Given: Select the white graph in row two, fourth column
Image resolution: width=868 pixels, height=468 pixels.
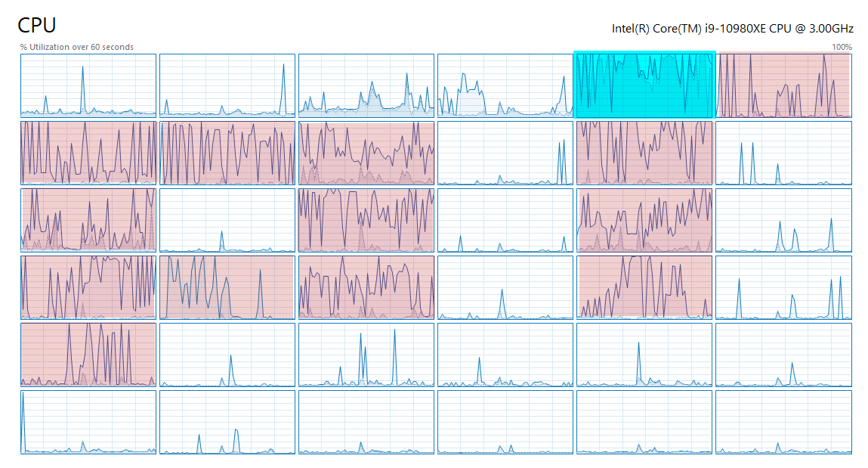Looking at the screenshot, I should coord(505,153).
